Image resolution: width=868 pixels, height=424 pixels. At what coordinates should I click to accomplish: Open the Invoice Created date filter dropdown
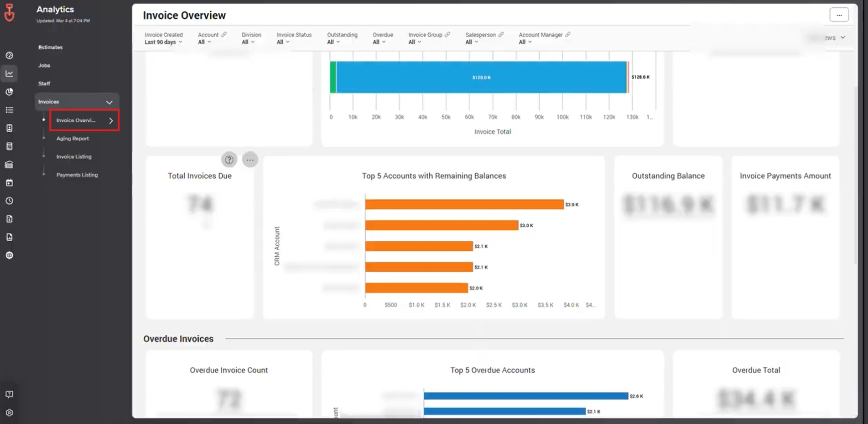pos(163,41)
